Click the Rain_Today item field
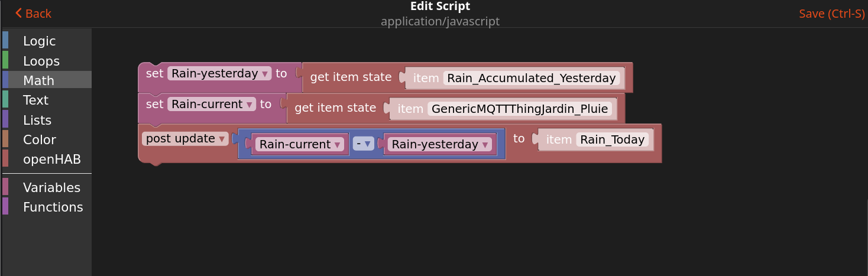Image resolution: width=868 pixels, height=276 pixels. (x=612, y=139)
